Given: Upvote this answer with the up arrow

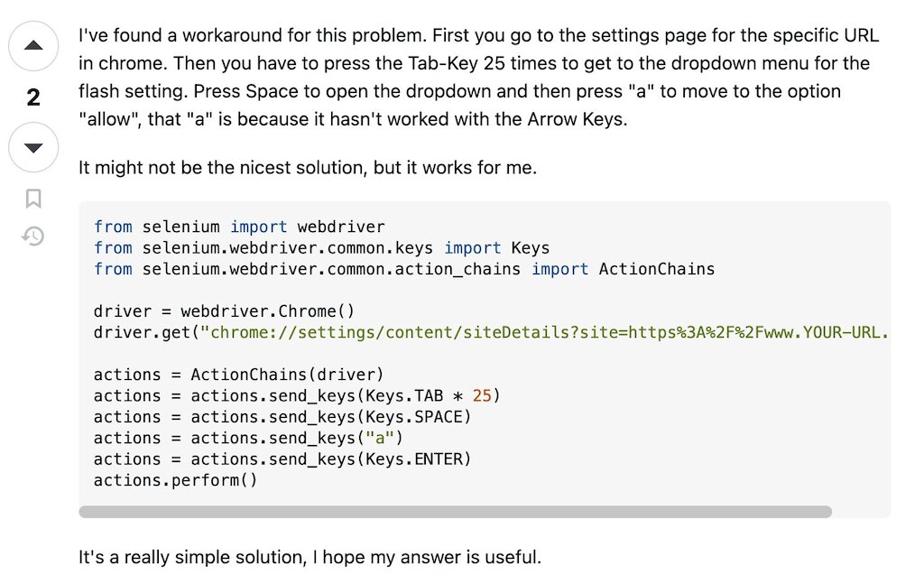Looking at the screenshot, I should pos(33,45).
